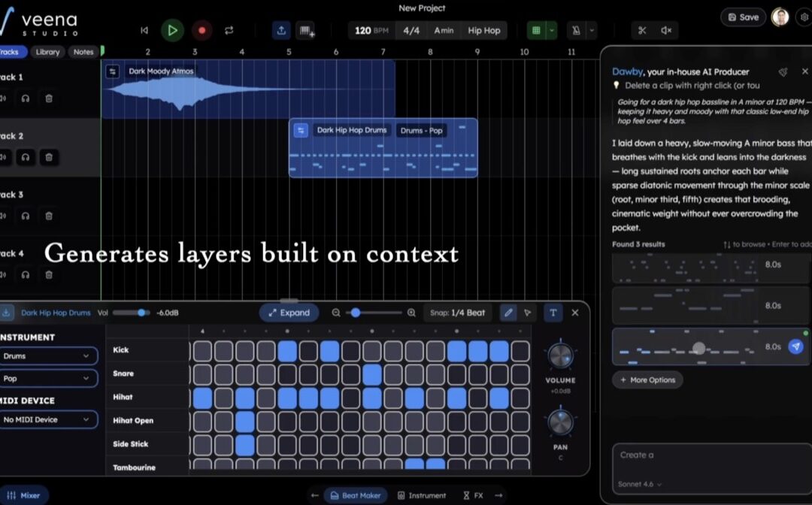Image resolution: width=812 pixels, height=505 pixels.
Task: Click More Options in Dawby panel
Action: pos(647,380)
